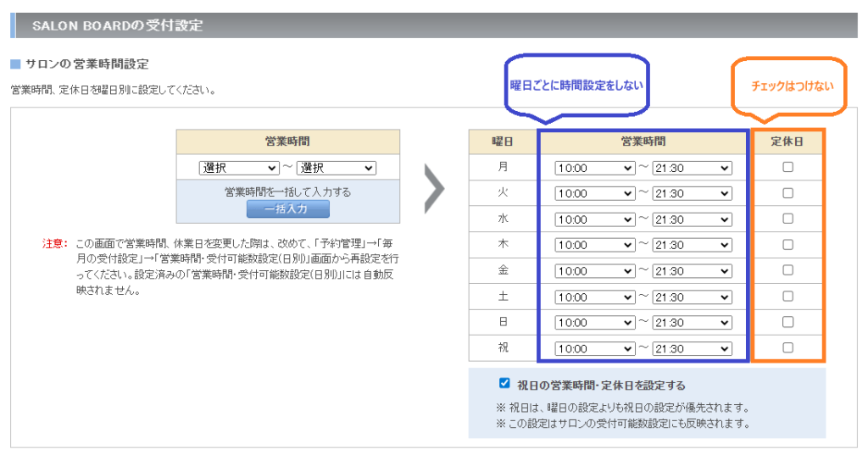The height and width of the screenshot is (455, 868).
Task: Open Saturday's opening time dropdown
Action: [x=594, y=297]
